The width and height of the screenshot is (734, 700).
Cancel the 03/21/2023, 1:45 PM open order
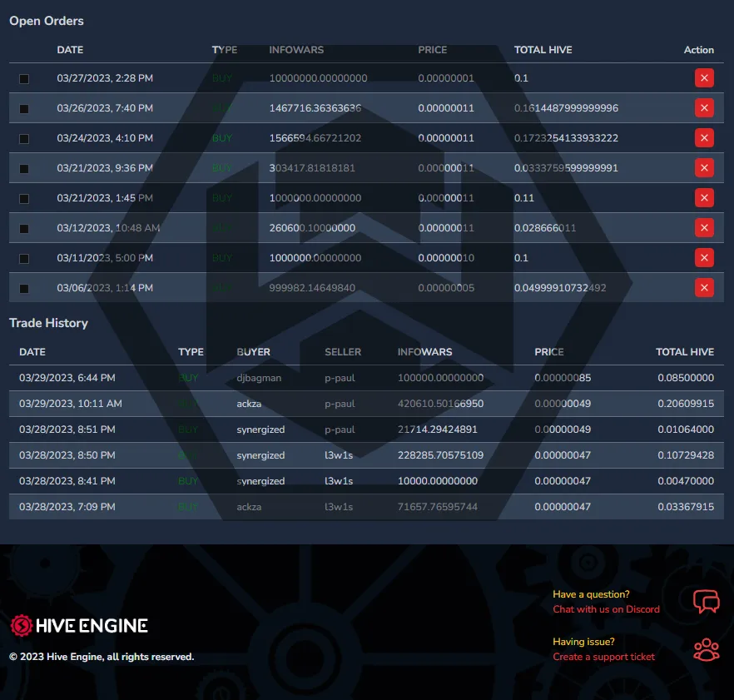704,198
